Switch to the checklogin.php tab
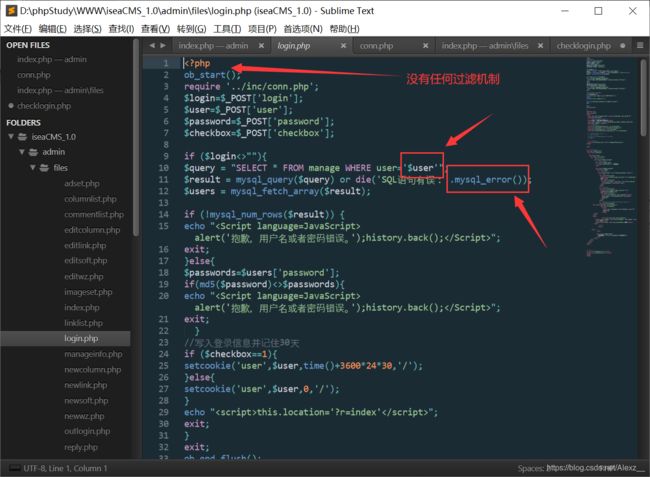650x477 pixels. coord(584,46)
